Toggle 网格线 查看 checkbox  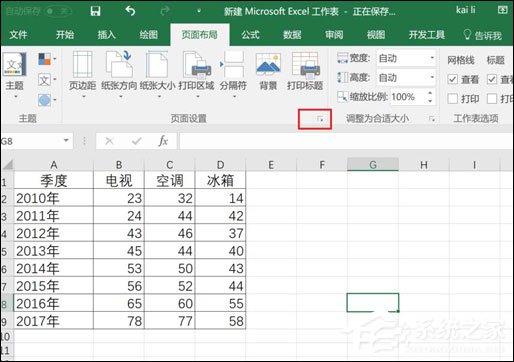click(452, 79)
